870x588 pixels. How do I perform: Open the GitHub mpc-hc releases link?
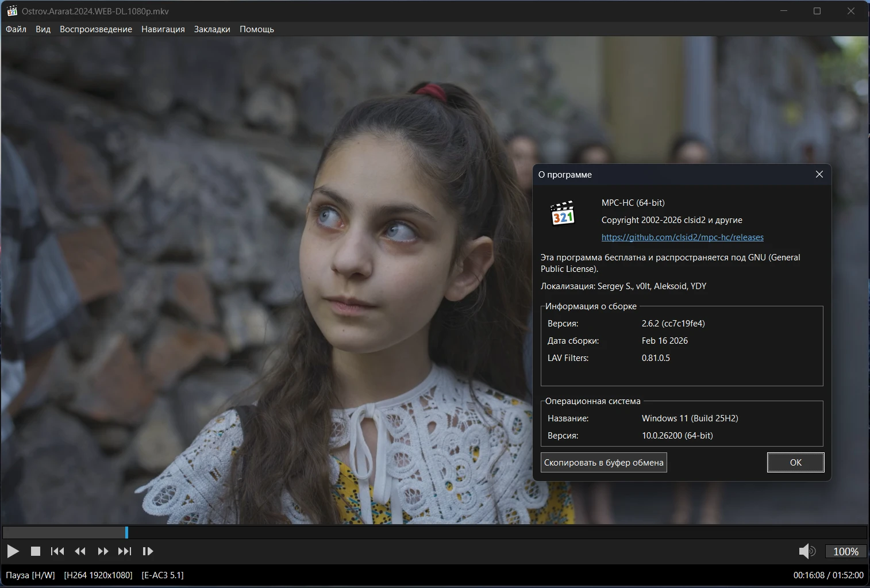682,237
